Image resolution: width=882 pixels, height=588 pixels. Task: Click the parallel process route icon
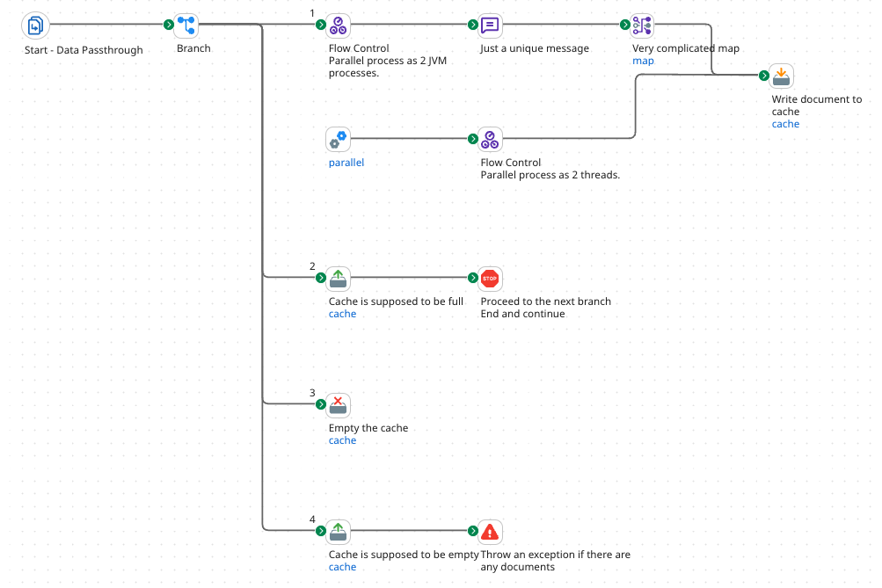click(339, 139)
